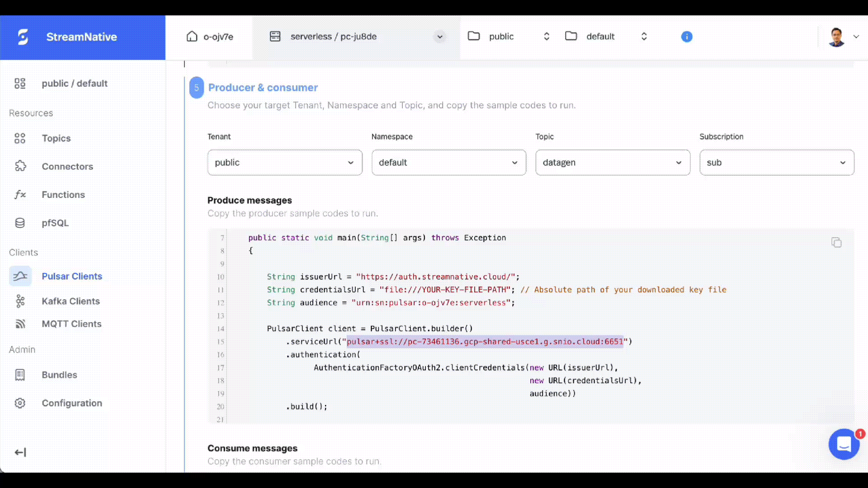Click the Produce messages heading
Viewport: 868px width, 488px height.
tap(250, 200)
